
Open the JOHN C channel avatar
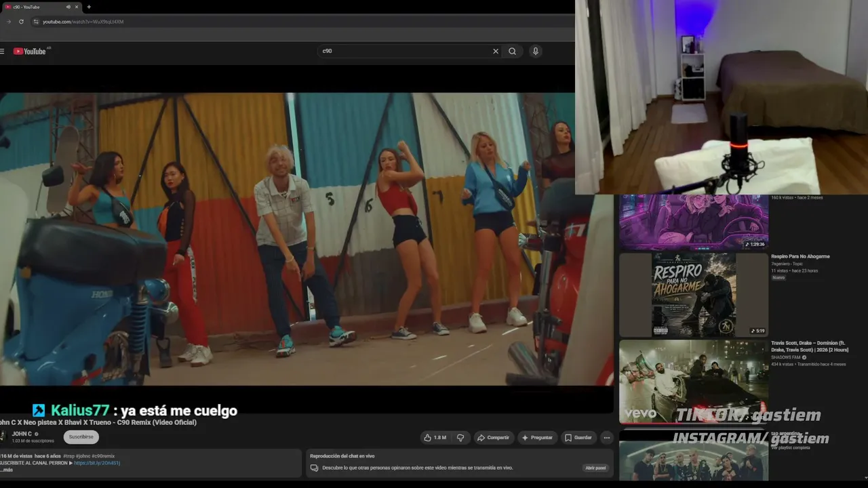pos(2,437)
